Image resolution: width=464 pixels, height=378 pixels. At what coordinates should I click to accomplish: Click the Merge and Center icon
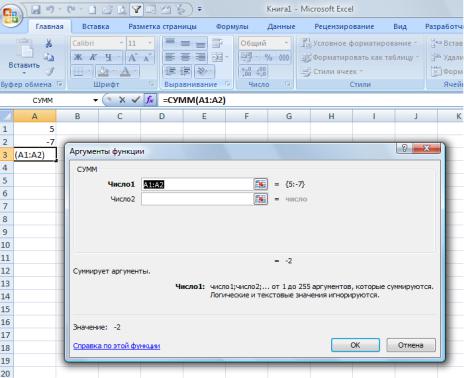coord(217,57)
